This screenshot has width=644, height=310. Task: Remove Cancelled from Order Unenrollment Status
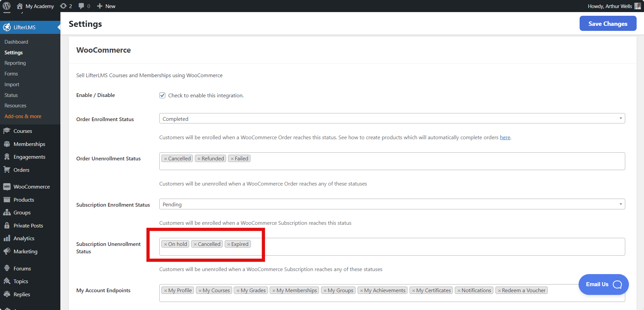point(165,159)
